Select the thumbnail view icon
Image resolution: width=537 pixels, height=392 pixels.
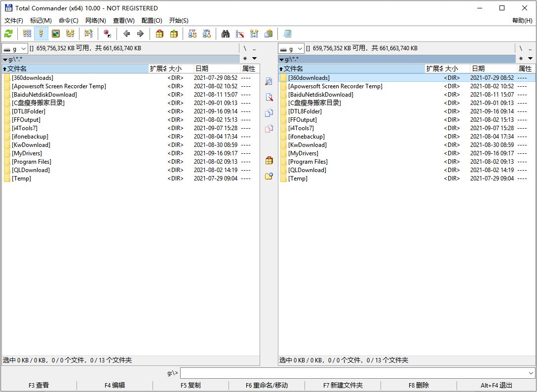(x=56, y=34)
